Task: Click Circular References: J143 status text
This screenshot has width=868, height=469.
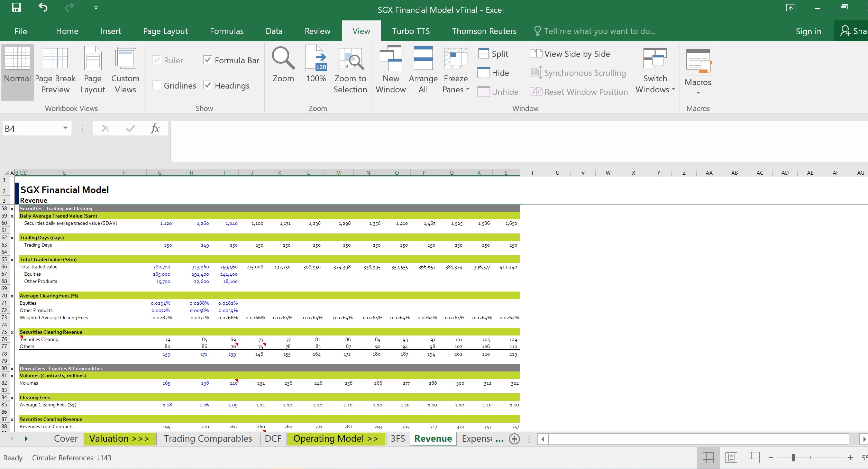Action: tap(72, 458)
